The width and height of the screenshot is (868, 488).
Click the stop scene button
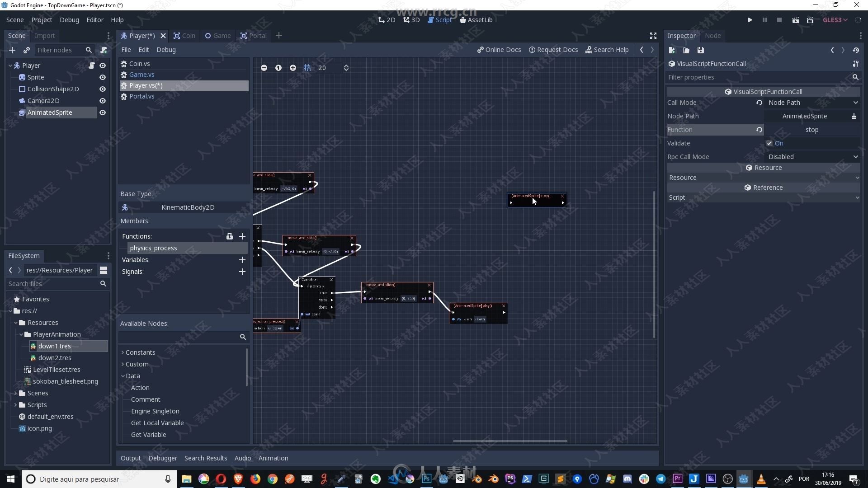tap(779, 20)
